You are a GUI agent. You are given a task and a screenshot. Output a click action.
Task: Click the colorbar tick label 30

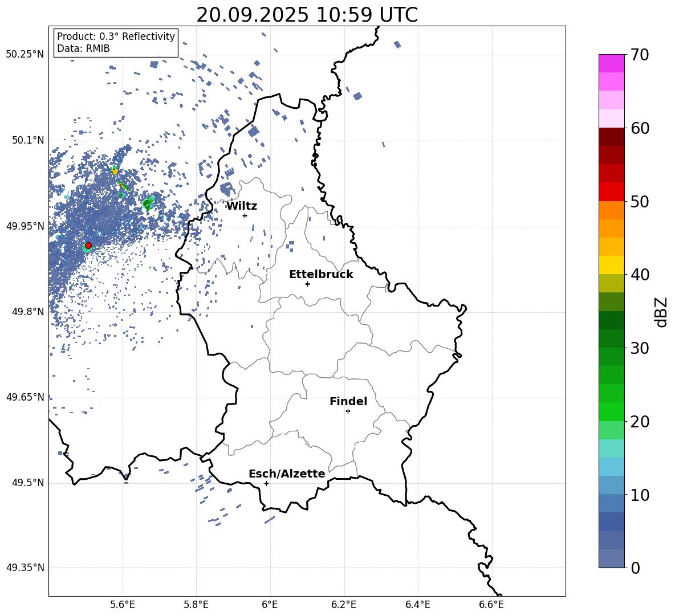point(640,348)
